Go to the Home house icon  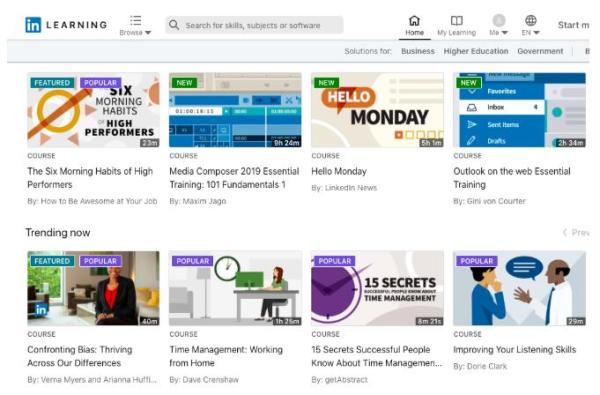414,20
